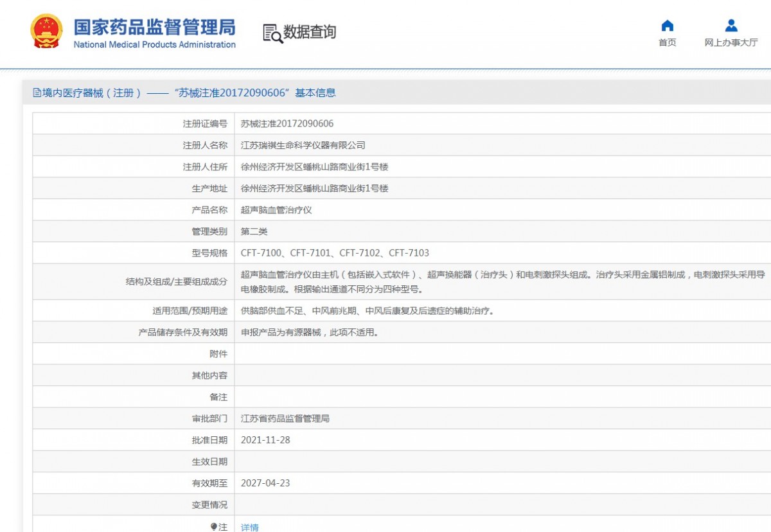Click the 审批部门 label
The height and width of the screenshot is (532, 771).
point(209,418)
